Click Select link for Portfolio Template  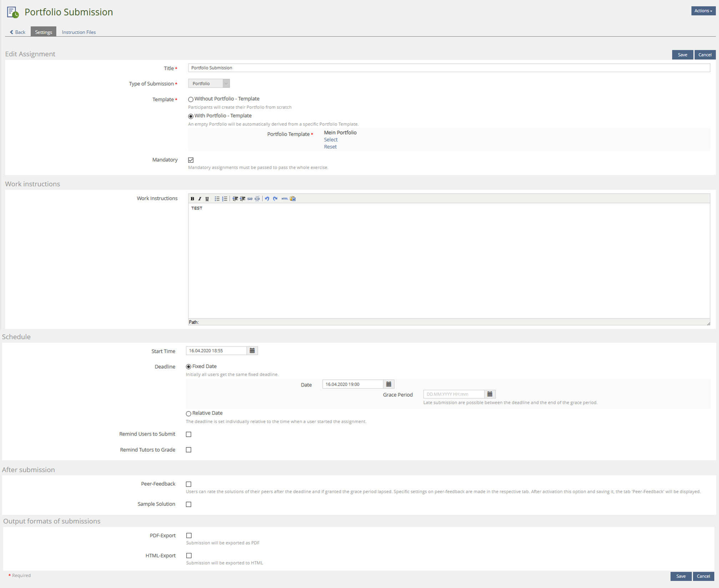point(331,140)
